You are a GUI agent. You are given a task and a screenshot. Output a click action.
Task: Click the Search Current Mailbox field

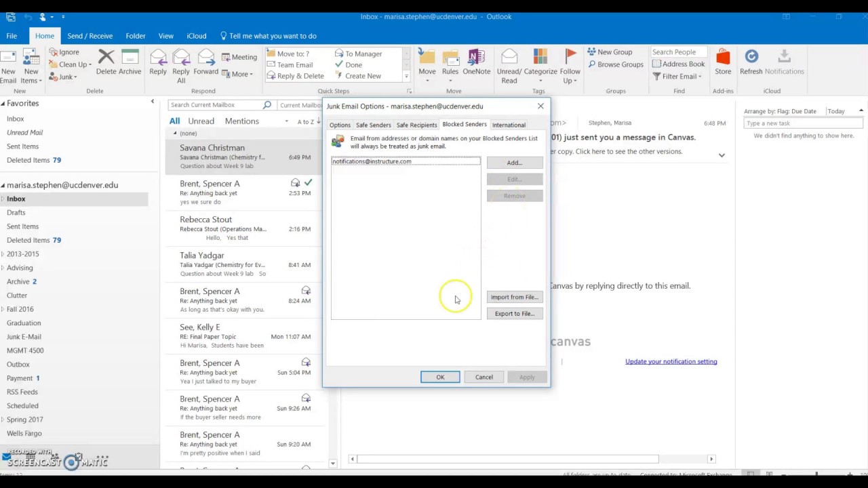click(x=214, y=105)
